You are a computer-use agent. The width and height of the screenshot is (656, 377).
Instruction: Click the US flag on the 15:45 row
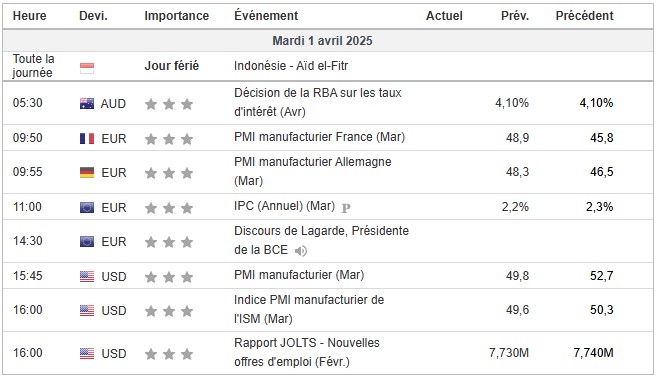[x=87, y=276]
